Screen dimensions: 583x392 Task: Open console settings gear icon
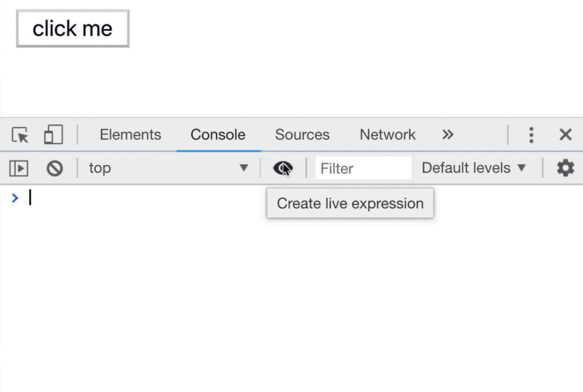(x=565, y=168)
